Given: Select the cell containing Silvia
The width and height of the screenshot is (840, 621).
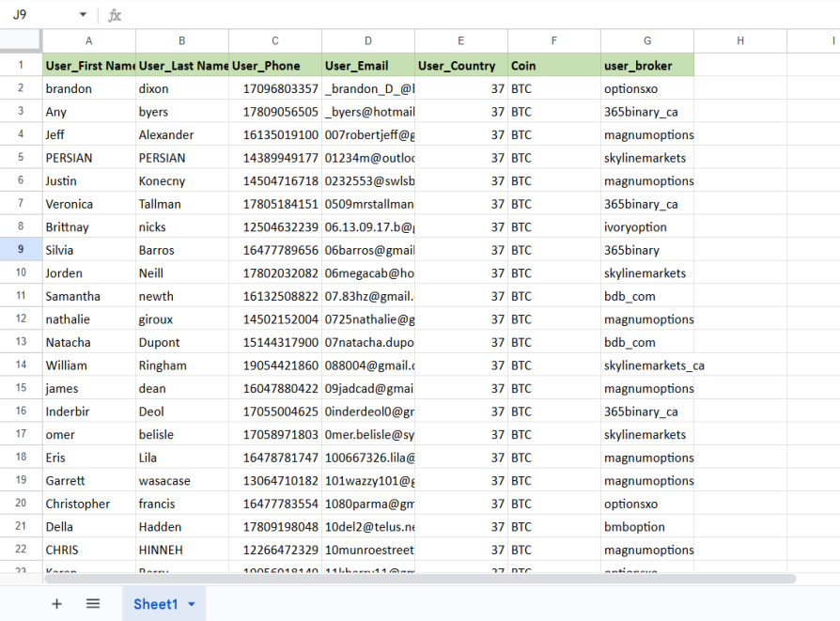Looking at the screenshot, I should click(89, 250).
